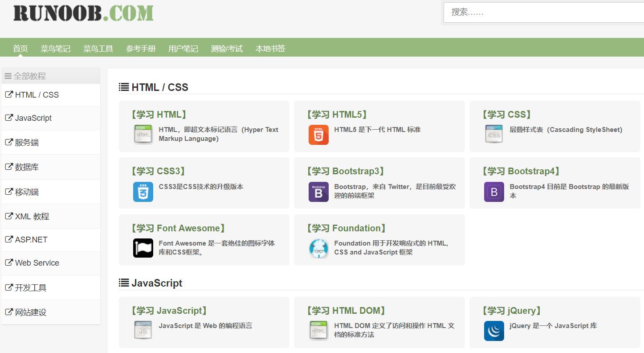The height and width of the screenshot is (353, 644).
Task: Open the 菜鸟笔记 navigation tab
Action: [x=56, y=49]
